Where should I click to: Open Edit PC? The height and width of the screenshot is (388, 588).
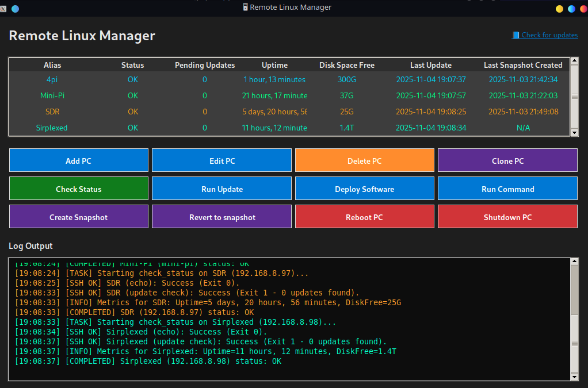click(x=222, y=160)
